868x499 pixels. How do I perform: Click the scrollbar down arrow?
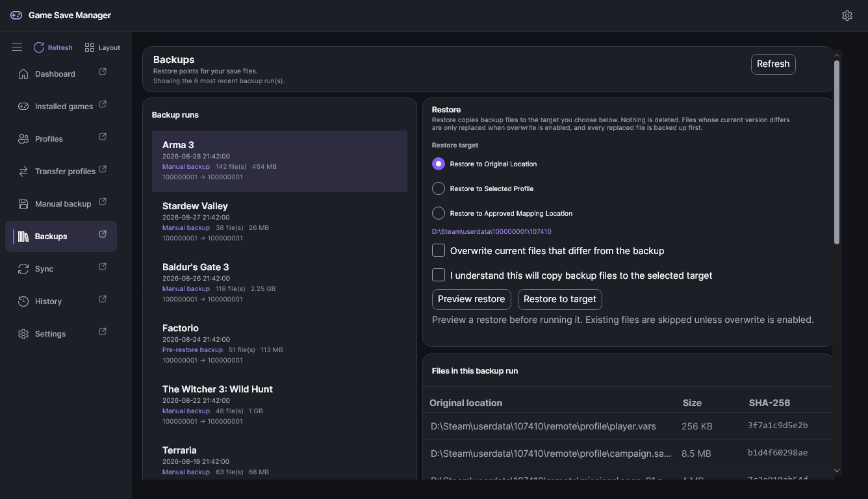837,470
